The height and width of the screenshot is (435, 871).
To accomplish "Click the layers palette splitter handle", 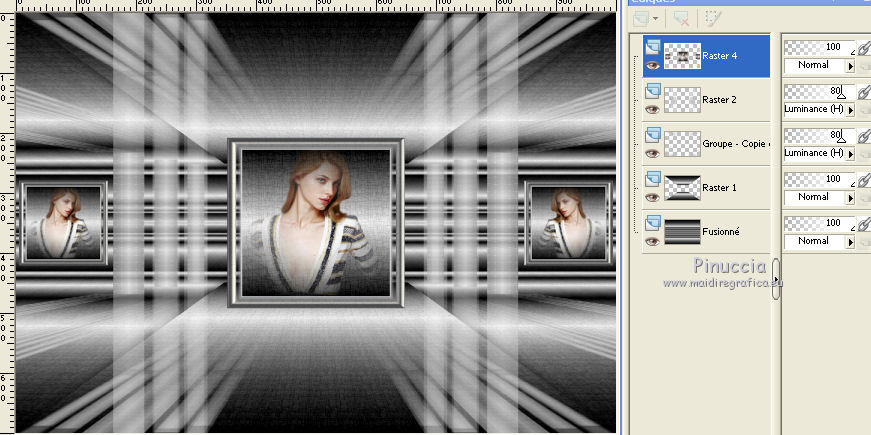I will click(776, 279).
